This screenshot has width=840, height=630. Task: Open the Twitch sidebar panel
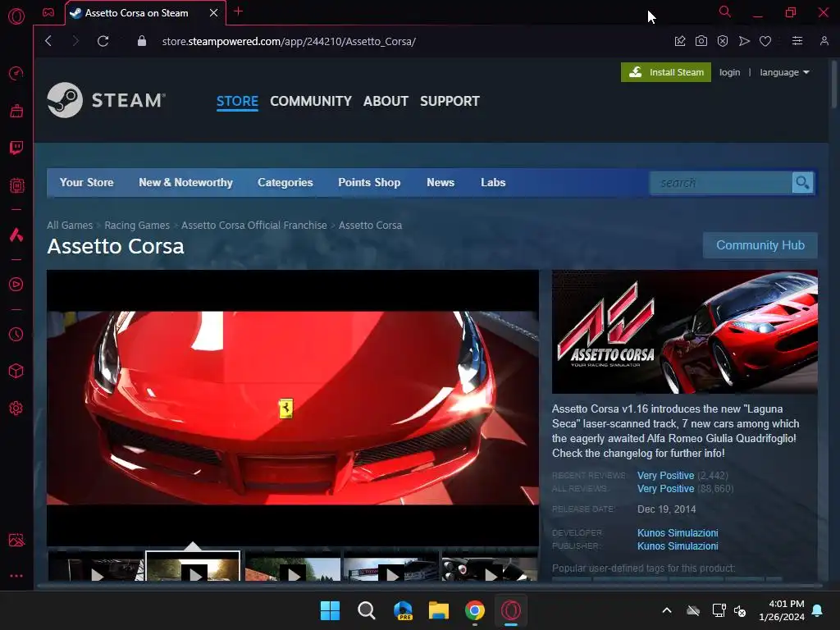pos(16,148)
